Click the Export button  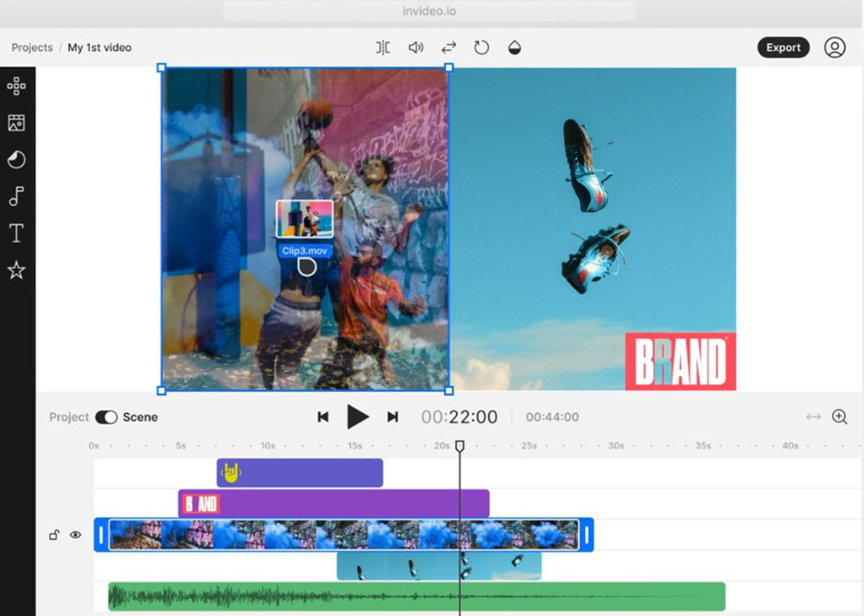point(783,48)
